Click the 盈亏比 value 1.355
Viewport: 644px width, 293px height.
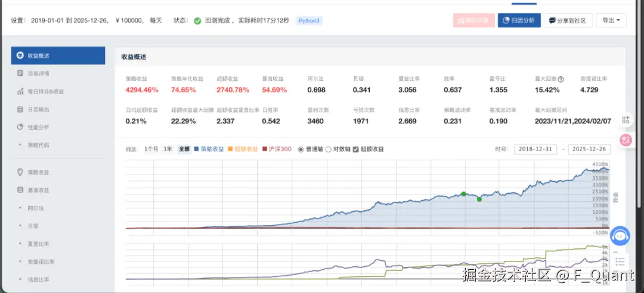(499, 90)
